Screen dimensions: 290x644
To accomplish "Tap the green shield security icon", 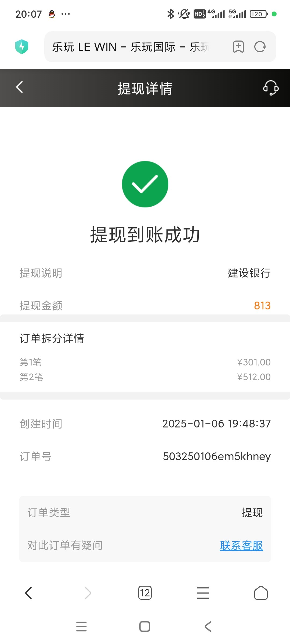I will click(22, 47).
